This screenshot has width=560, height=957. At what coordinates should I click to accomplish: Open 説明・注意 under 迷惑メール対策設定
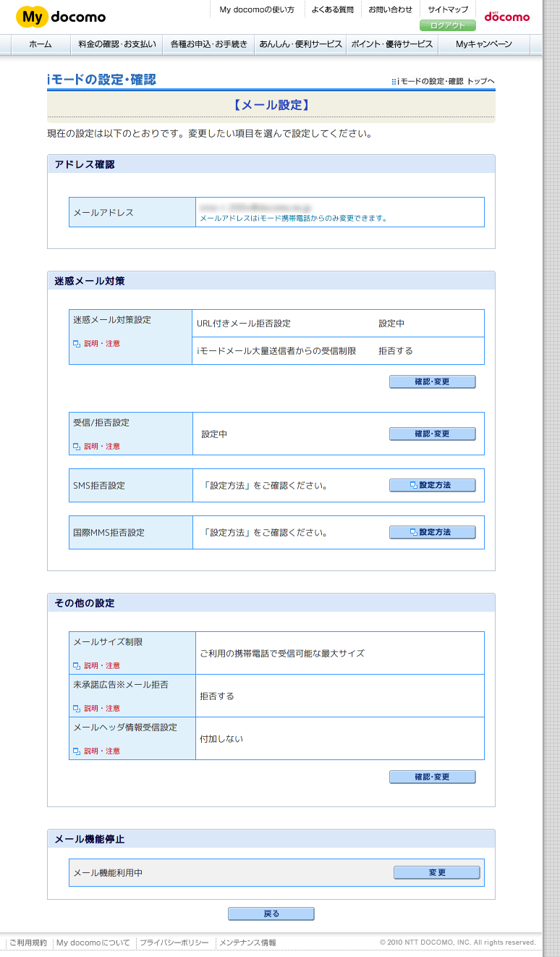tap(97, 344)
